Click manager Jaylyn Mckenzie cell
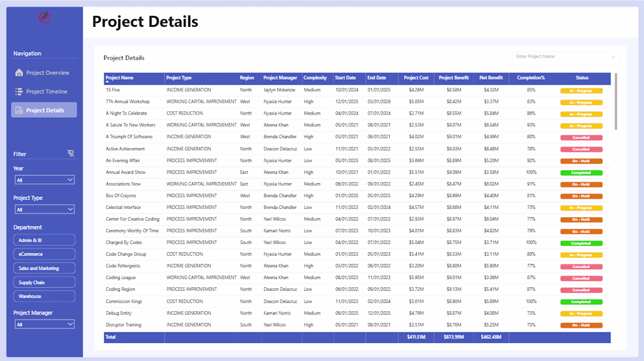The width and height of the screenshot is (644, 361). [x=279, y=90]
